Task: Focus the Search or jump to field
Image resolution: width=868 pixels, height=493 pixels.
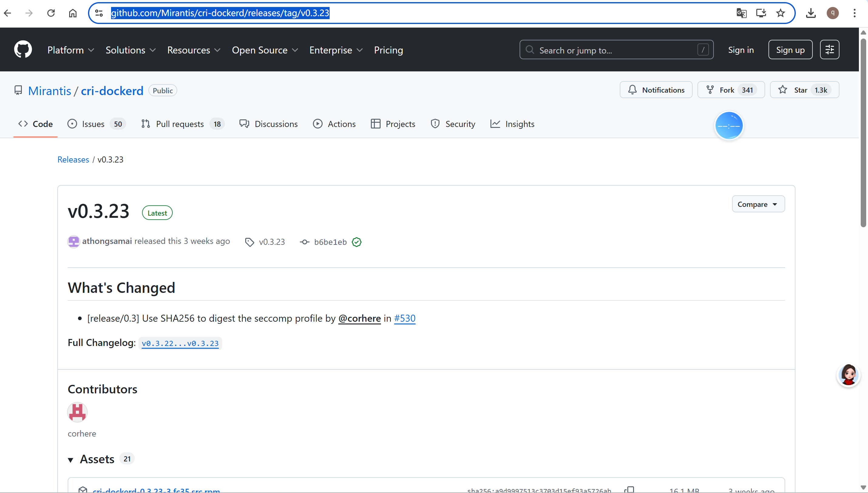Action: 616,50
